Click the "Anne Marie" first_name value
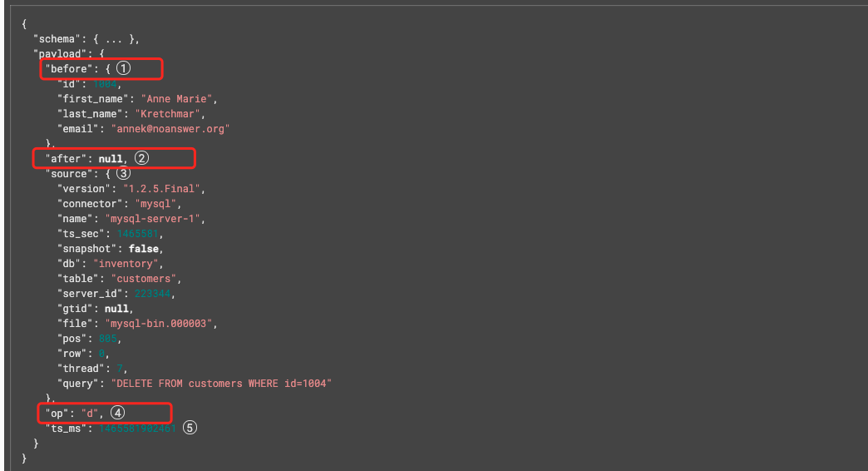 [x=177, y=99]
